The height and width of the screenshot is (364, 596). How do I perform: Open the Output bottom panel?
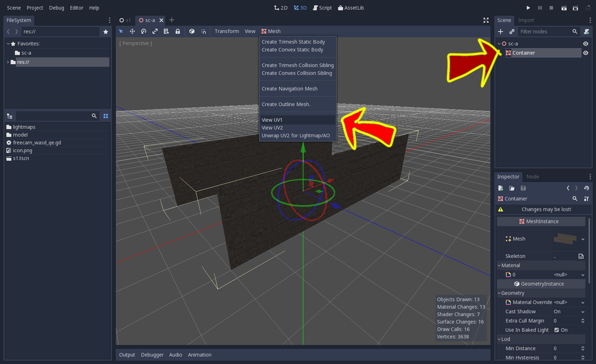(127, 355)
